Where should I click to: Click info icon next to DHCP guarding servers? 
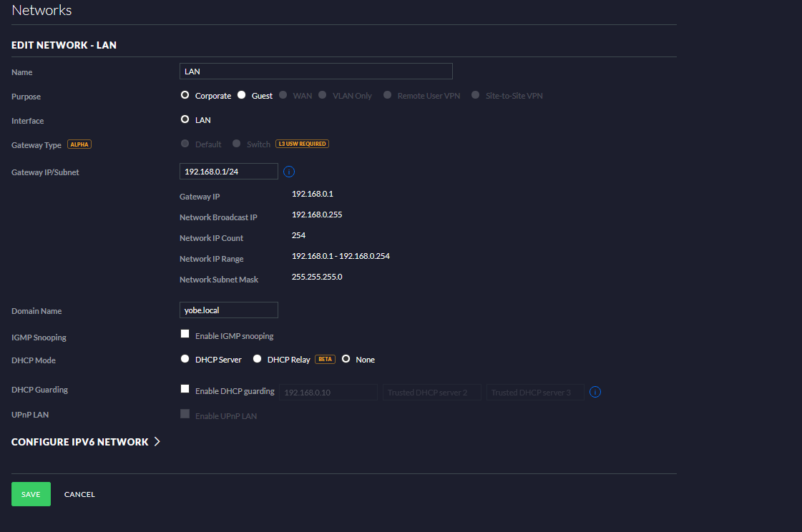tap(595, 392)
